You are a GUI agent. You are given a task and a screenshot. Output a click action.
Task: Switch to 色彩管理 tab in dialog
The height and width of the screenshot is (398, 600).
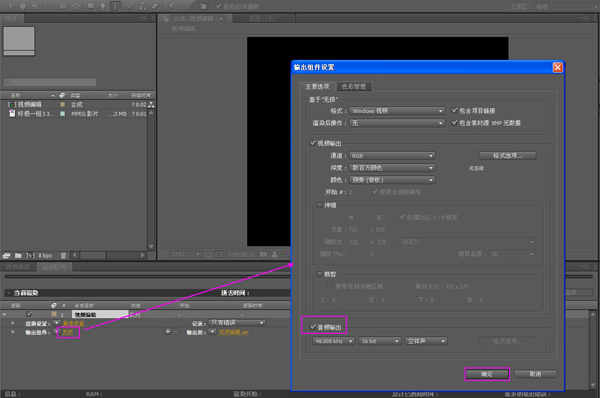[x=354, y=86]
